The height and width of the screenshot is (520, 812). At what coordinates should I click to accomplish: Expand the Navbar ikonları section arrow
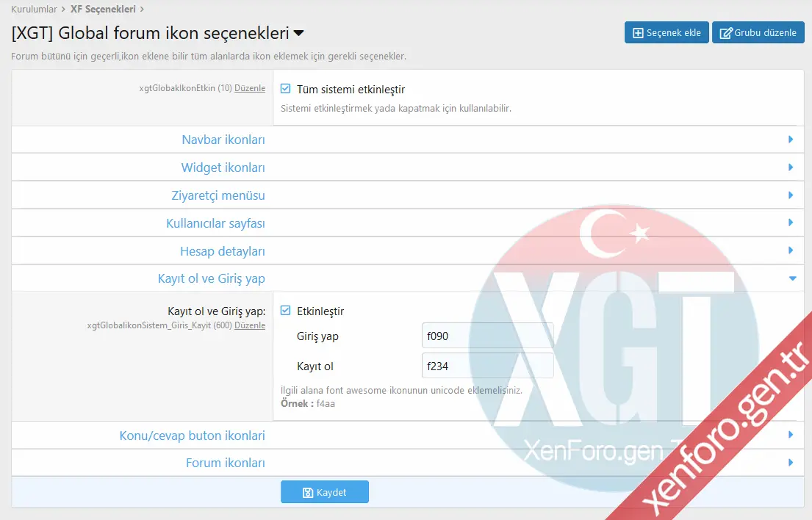pos(791,140)
